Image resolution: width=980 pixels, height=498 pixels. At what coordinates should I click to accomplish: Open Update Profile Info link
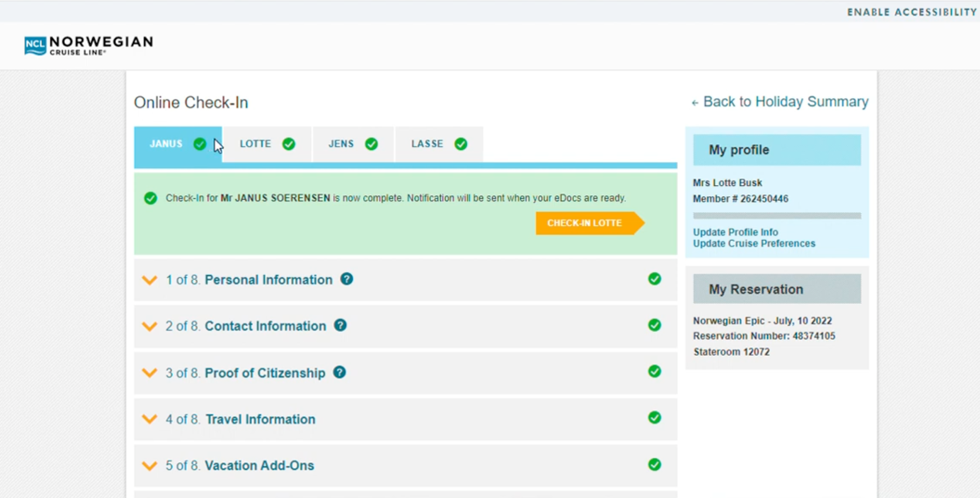735,232
